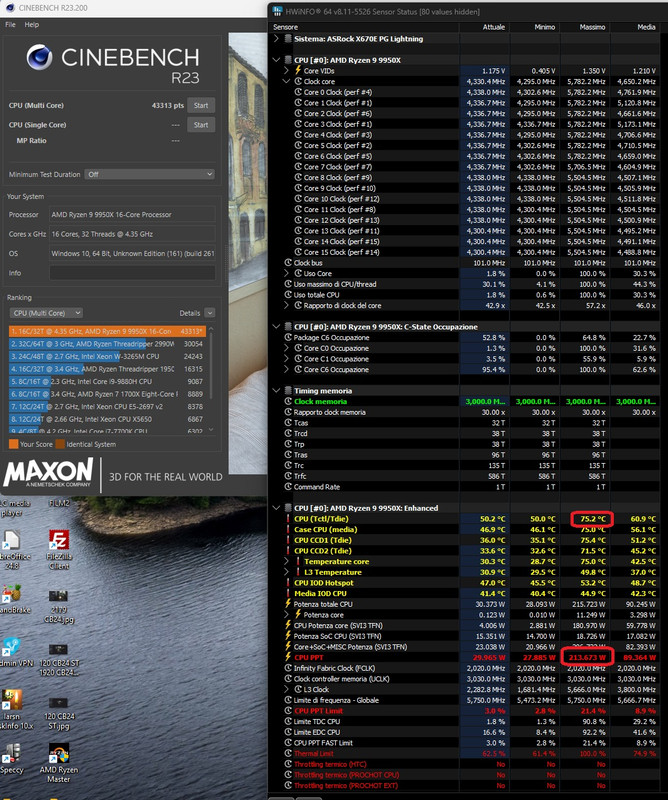Click the CPU IOD Hotspot temperature icon

(x=288, y=583)
